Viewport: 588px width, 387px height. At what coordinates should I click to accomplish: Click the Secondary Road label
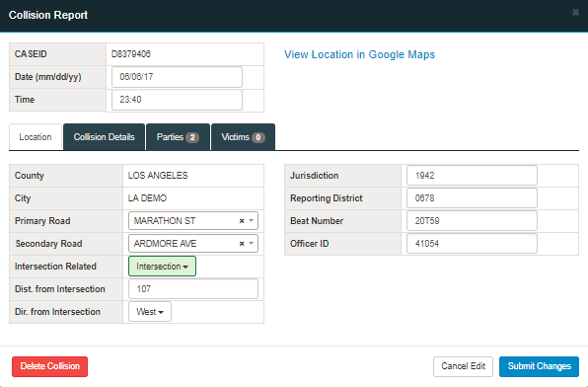point(48,244)
